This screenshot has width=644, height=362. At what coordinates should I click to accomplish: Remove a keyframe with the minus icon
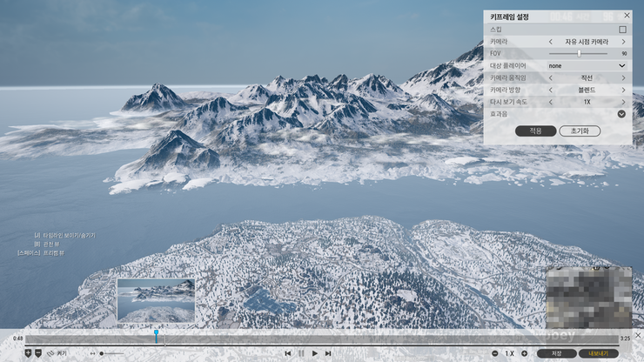tap(38, 353)
